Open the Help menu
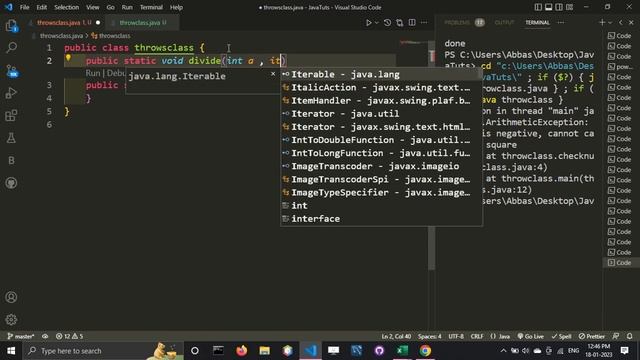The height and width of the screenshot is (360, 640). point(176,7)
